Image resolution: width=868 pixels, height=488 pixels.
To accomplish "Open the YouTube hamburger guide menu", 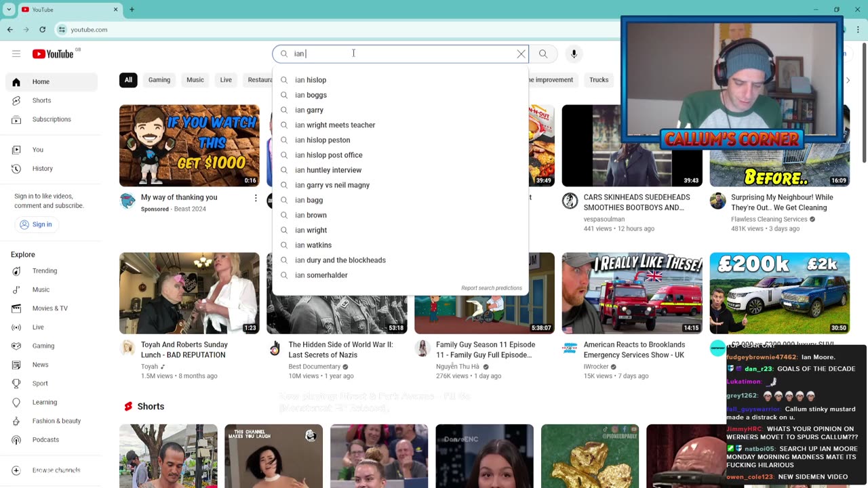I will click(16, 54).
